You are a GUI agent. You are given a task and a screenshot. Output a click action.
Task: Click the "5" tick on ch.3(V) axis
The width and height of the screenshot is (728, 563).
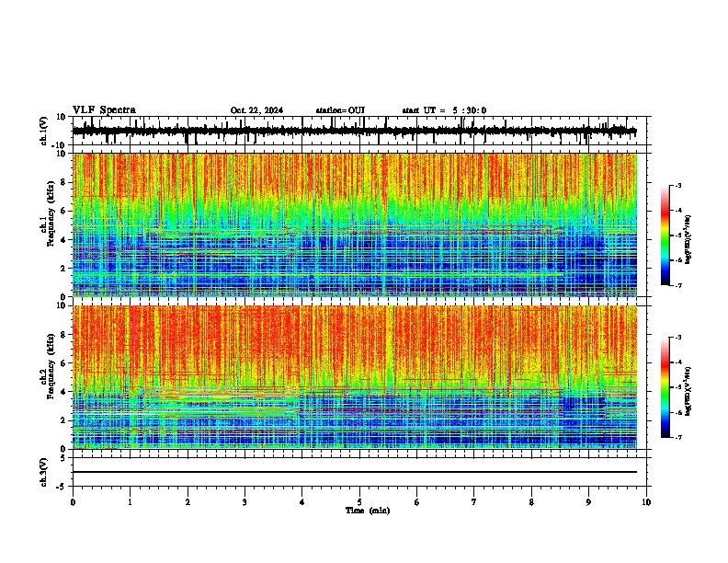click(64, 458)
